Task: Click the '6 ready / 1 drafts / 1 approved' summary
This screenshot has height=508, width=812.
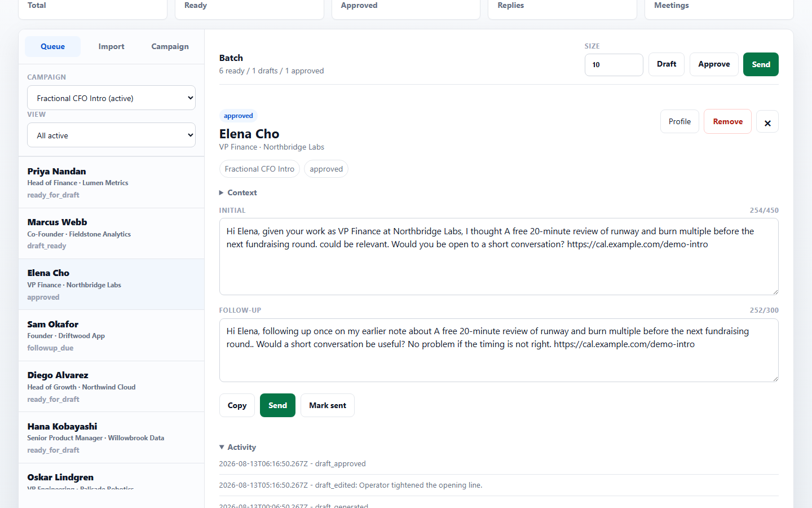Action: click(271, 71)
